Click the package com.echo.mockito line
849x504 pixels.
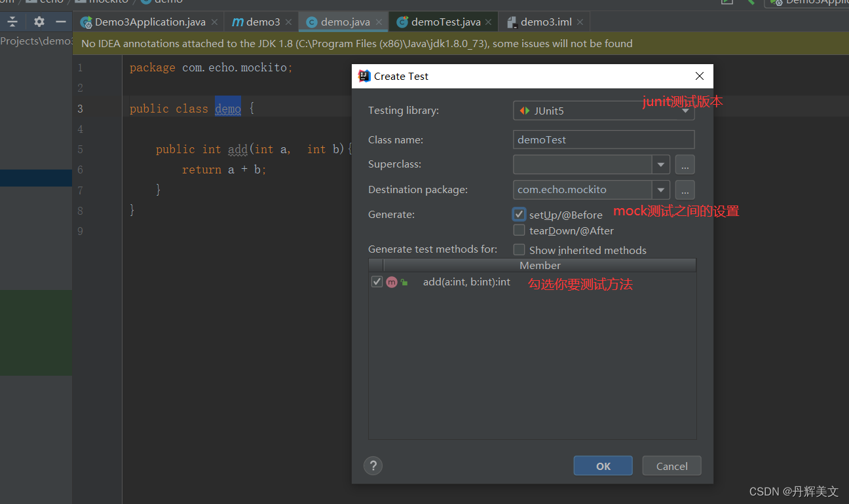tap(211, 67)
